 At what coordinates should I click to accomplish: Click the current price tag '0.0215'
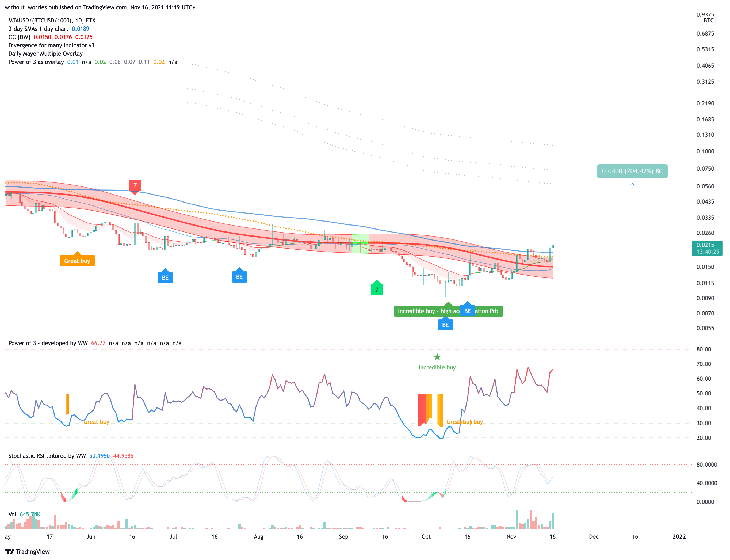click(x=707, y=248)
